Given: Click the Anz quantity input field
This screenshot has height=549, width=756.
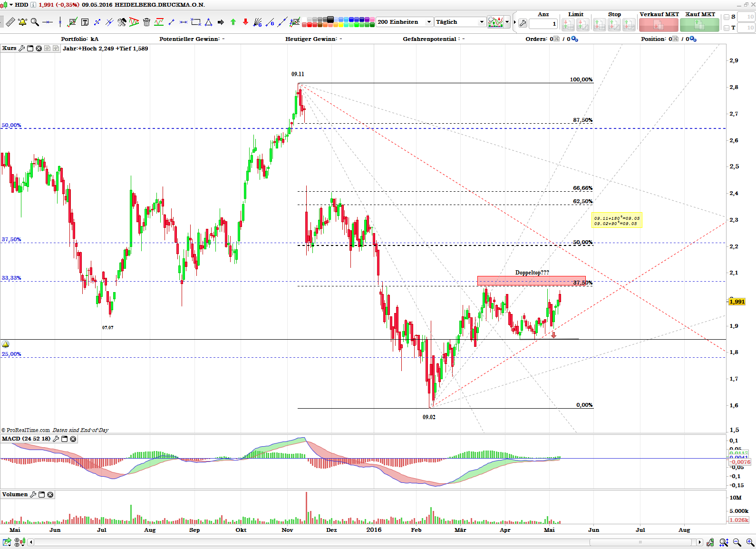Looking at the screenshot, I should (x=543, y=24).
